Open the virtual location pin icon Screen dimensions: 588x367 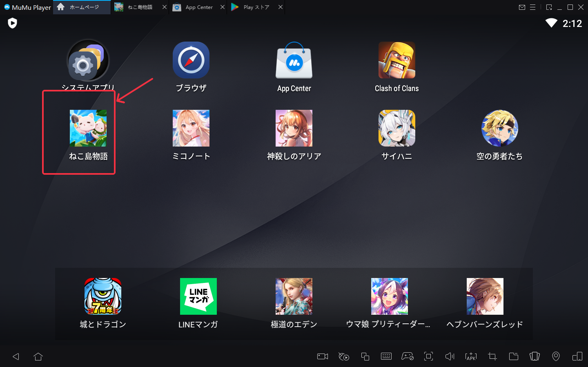tap(556, 356)
